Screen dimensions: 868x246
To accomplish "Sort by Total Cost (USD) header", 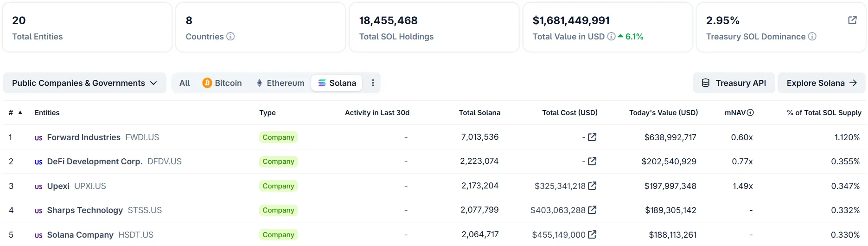I will (570, 112).
